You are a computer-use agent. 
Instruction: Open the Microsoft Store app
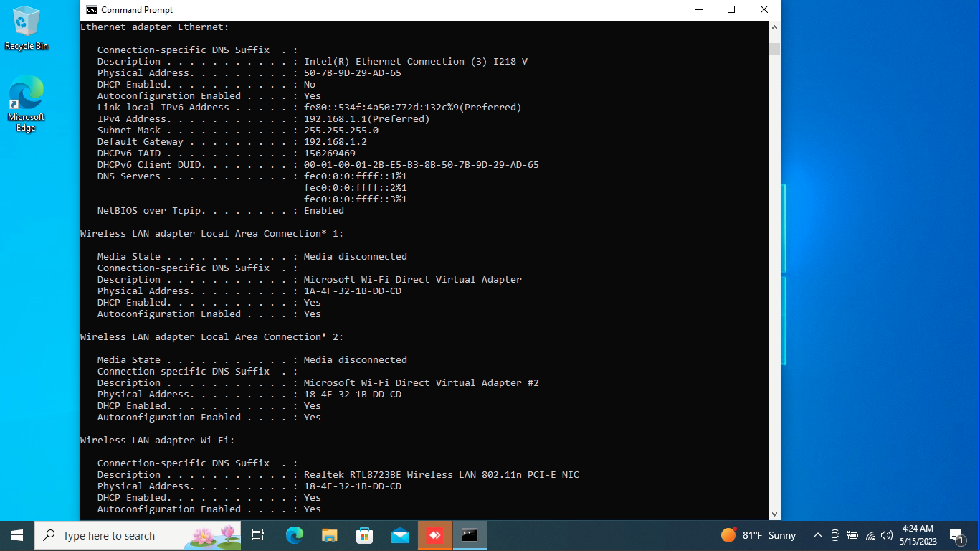[364, 534]
